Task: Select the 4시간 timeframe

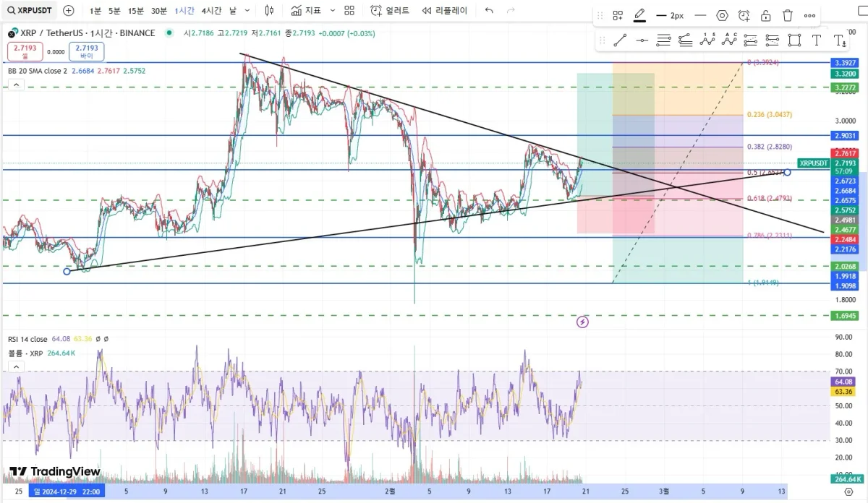Action: [x=212, y=11]
